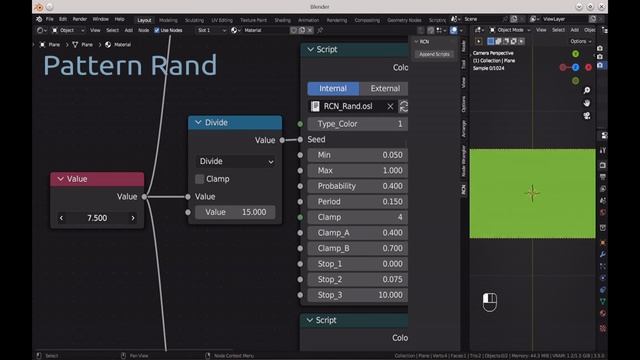
Task: Click the green Y axis gizmo ball
Action: (575, 54)
